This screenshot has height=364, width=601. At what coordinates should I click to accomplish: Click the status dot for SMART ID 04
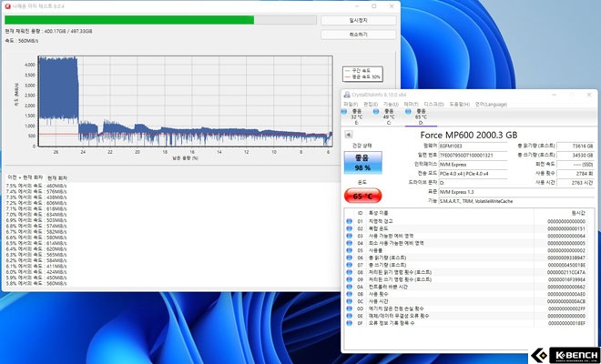[349, 243]
